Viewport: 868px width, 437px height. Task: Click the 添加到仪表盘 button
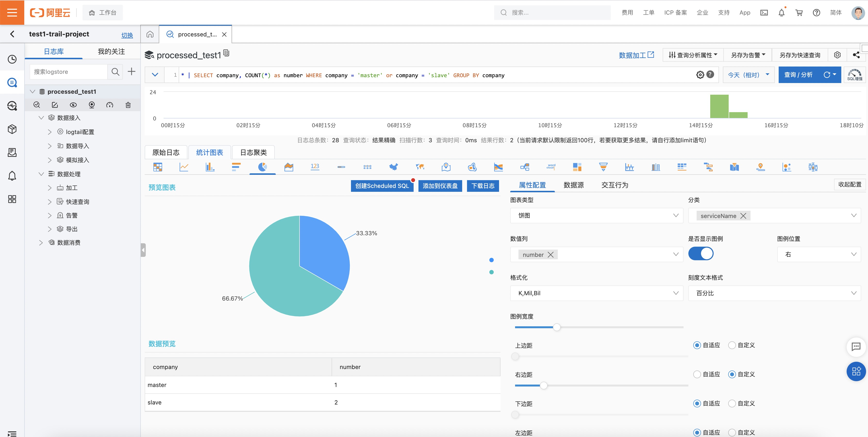(440, 186)
